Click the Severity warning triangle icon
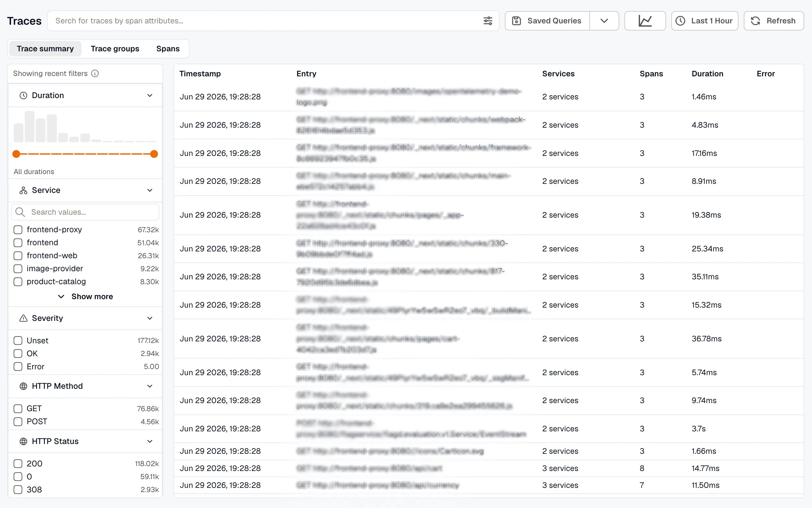Viewport: 812px width, 508px height. coord(23,318)
